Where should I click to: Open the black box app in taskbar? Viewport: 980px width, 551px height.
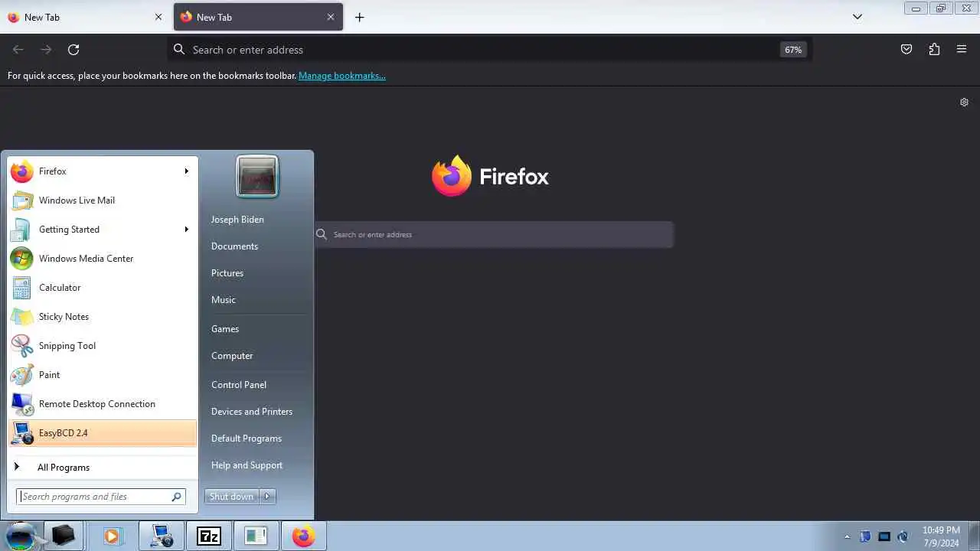tap(64, 536)
